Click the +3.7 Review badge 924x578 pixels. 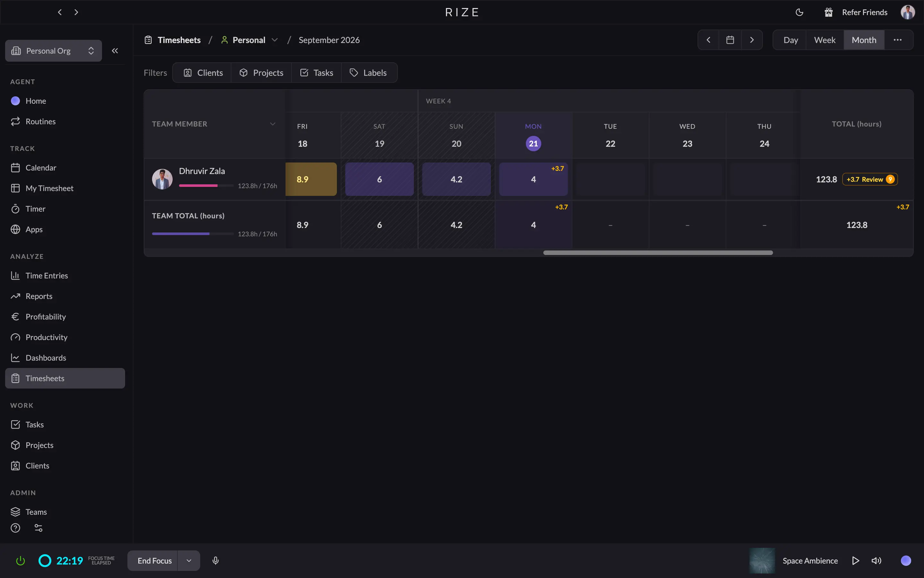[x=870, y=179]
